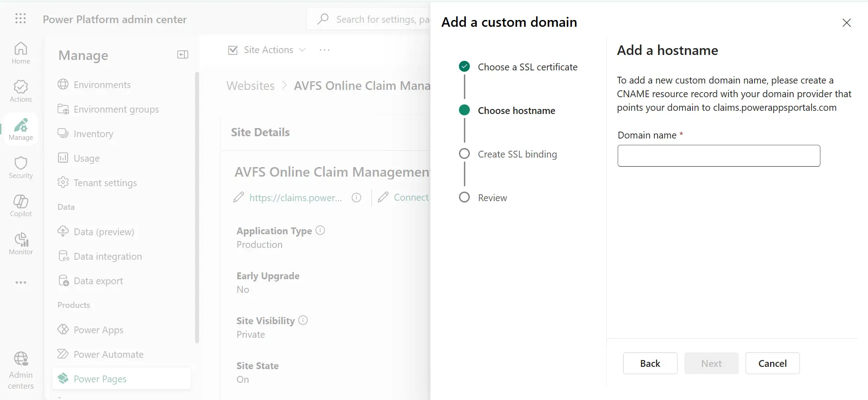Show info about site URL
868x400 pixels.
pos(356,198)
